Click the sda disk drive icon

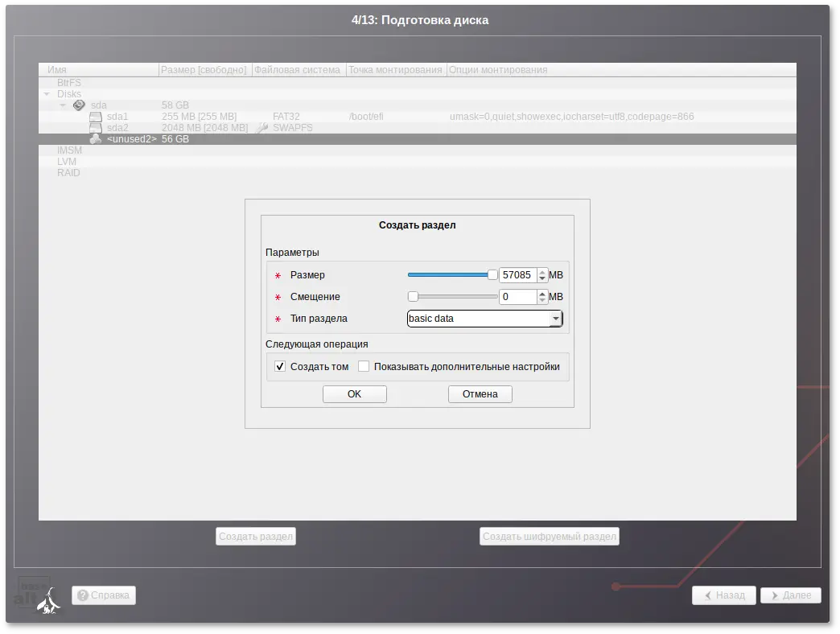(79, 105)
